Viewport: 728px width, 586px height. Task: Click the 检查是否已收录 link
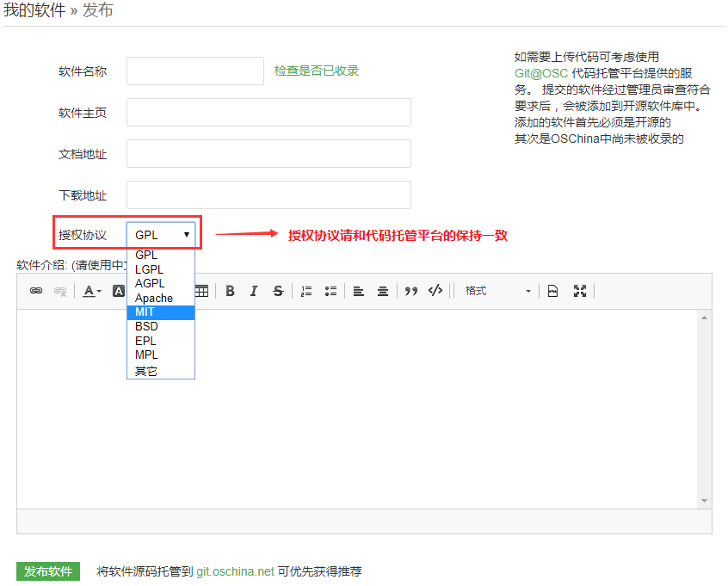[317, 71]
